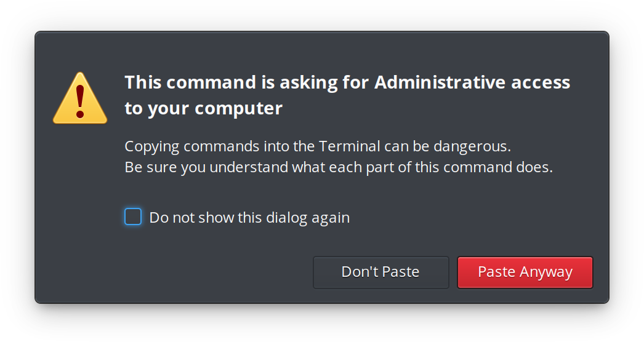Click the word 'Paste' on the grey button
644x342 pixels.
(400, 272)
